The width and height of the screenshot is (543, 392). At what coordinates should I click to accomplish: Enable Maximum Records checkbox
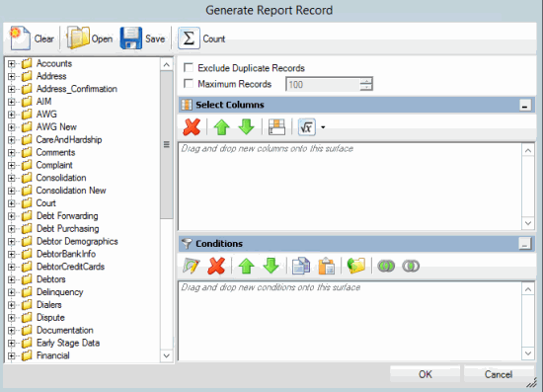pyautogui.click(x=189, y=84)
